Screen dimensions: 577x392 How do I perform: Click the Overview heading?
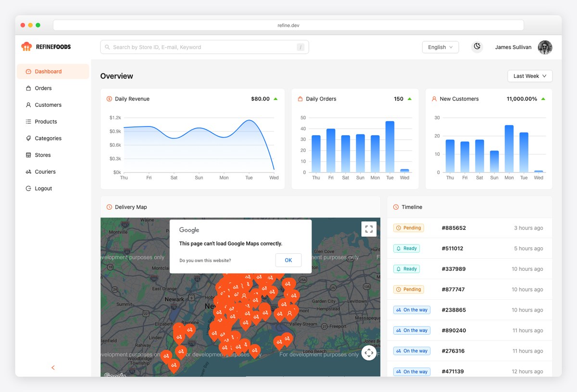pos(117,76)
